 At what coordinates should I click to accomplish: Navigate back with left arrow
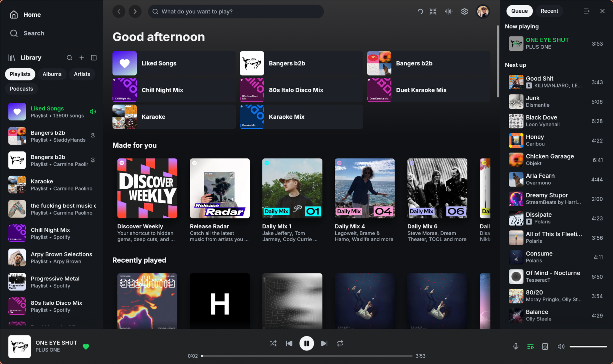click(x=119, y=12)
